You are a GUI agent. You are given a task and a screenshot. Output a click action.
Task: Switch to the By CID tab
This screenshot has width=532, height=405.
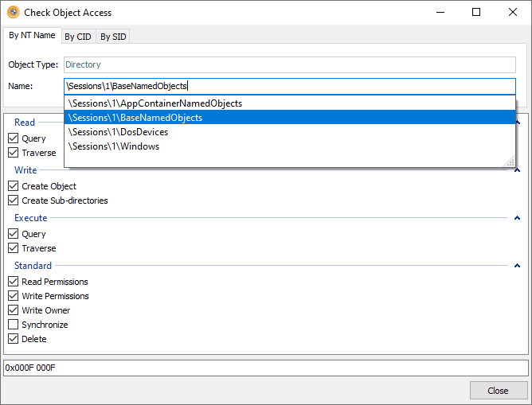click(78, 37)
